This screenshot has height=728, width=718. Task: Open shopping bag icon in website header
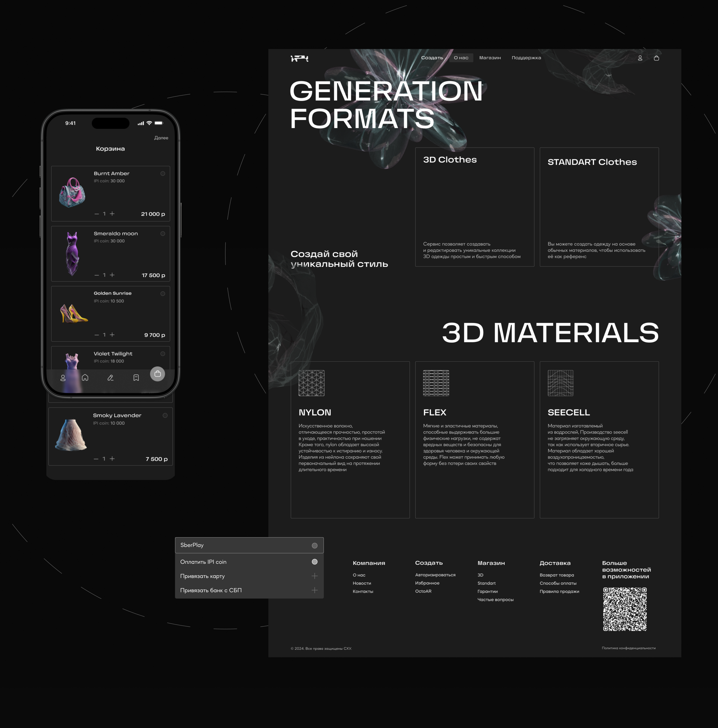click(656, 58)
